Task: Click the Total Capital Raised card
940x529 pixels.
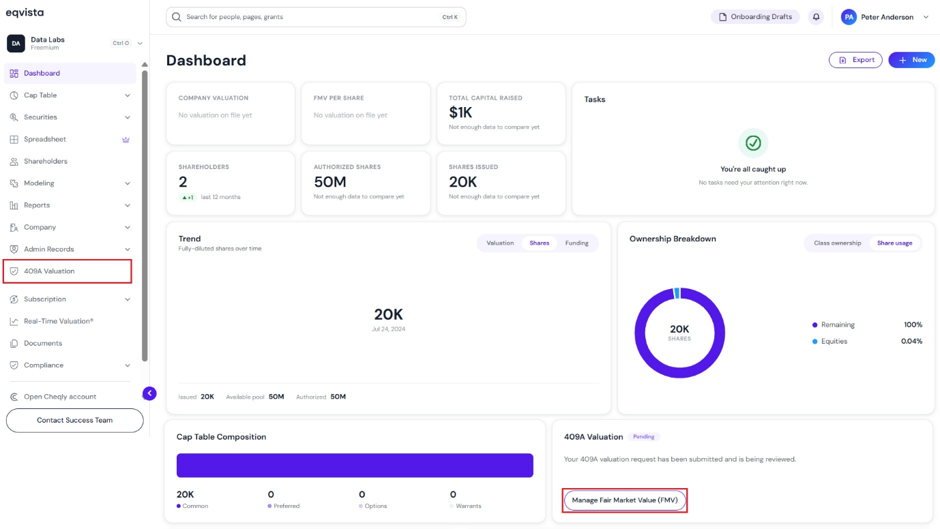Action: click(501, 113)
